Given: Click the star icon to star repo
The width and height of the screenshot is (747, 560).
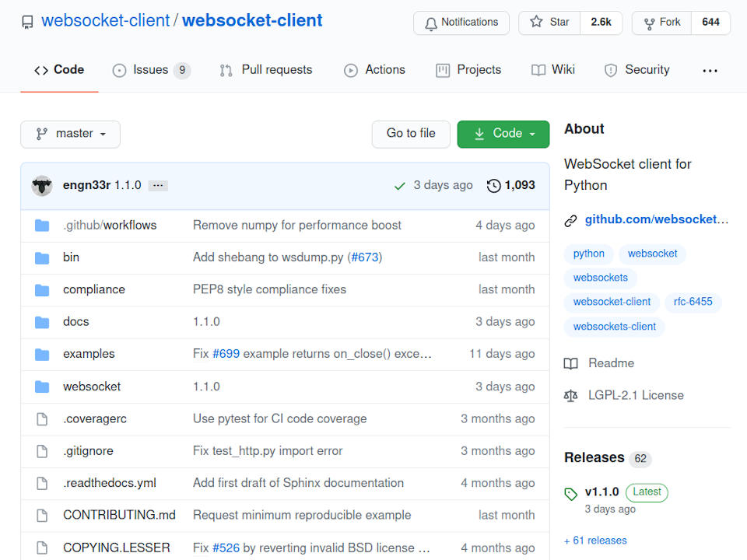Looking at the screenshot, I should (536, 22).
